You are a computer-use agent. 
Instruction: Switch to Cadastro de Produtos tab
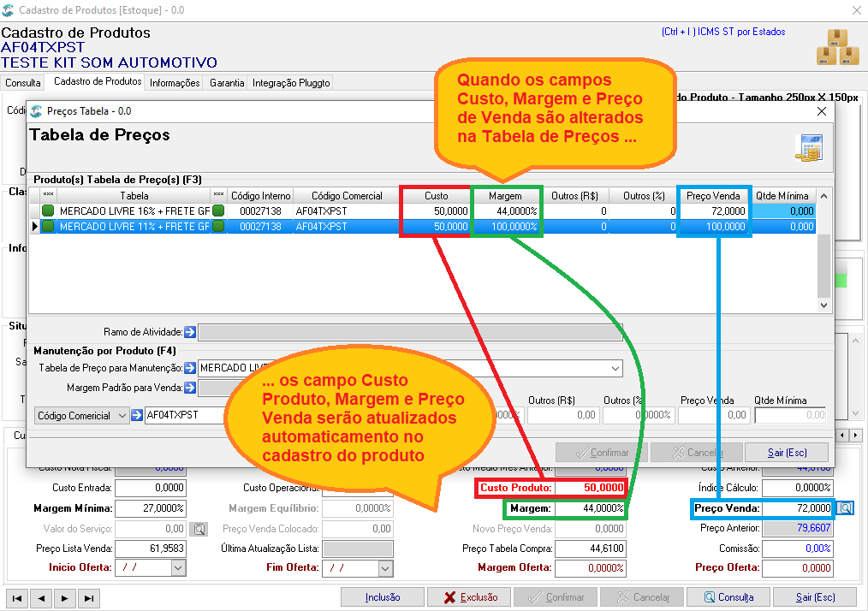(x=98, y=81)
